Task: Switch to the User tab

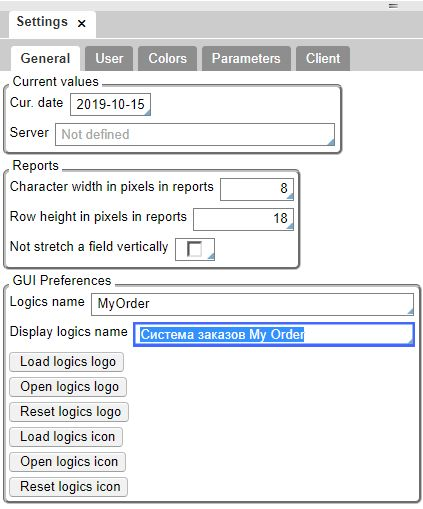Action: 109,58
